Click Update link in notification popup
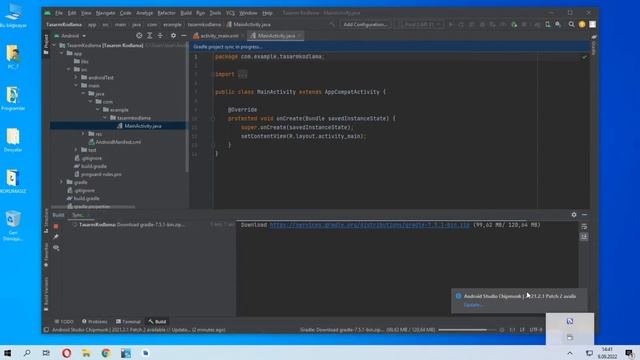Screen dimensions: 640x360 tap(473, 305)
